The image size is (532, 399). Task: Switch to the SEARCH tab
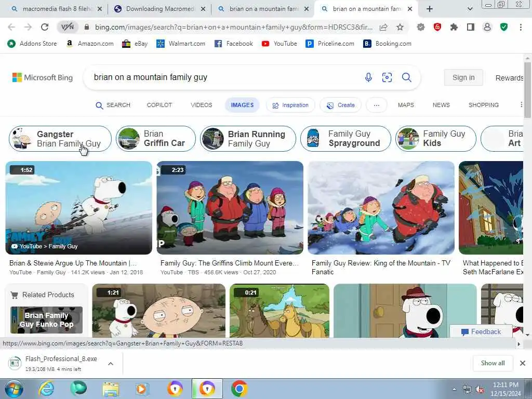click(x=113, y=105)
